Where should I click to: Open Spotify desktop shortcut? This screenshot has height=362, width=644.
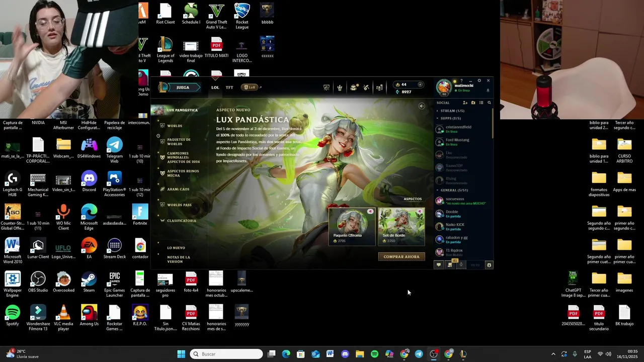[13, 316]
